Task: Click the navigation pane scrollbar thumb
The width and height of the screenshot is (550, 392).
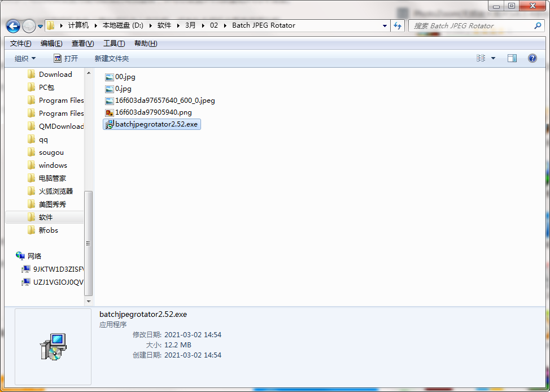Action: coord(89,243)
